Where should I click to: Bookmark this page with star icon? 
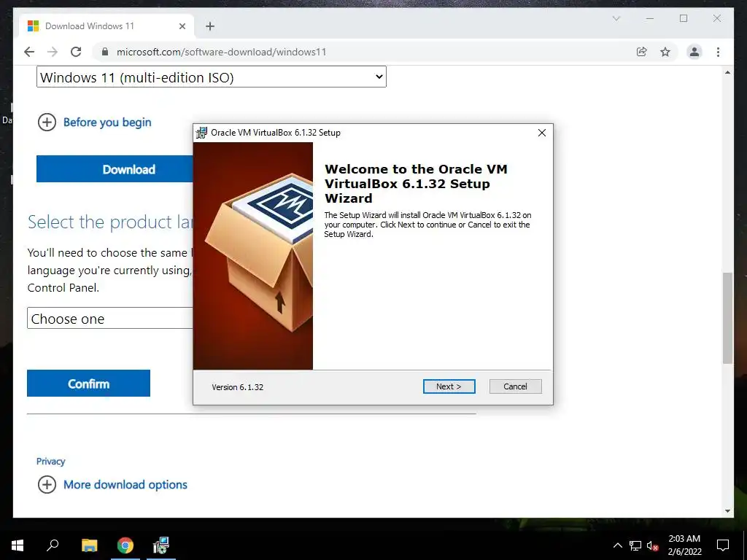(x=665, y=52)
